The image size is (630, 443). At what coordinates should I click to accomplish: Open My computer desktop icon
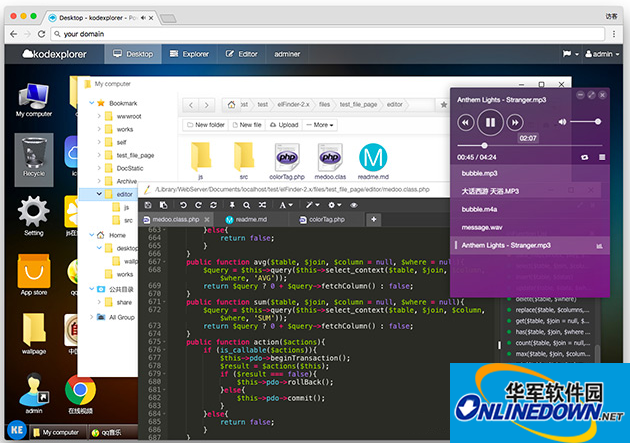click(34, 100)
